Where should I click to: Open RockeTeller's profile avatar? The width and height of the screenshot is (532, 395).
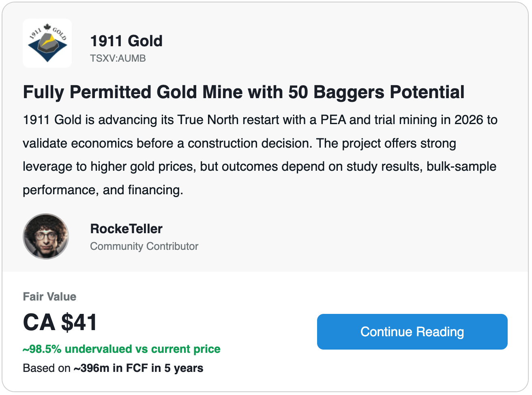point(46,236)
